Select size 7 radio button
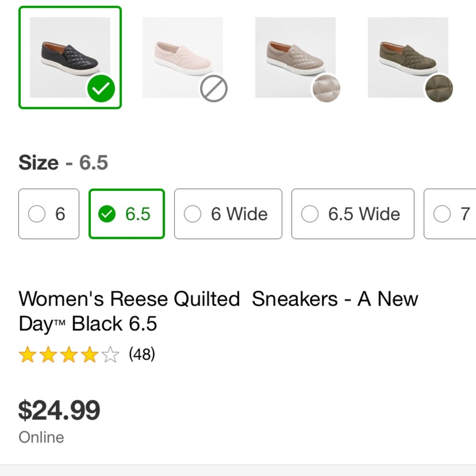This screenshot has width=476, height=476. click(442, 214)
